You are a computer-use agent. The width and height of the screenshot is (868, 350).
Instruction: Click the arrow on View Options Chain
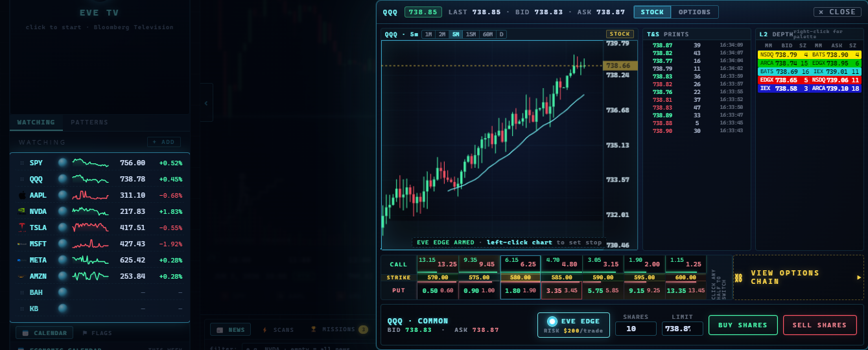pos(860,277)
